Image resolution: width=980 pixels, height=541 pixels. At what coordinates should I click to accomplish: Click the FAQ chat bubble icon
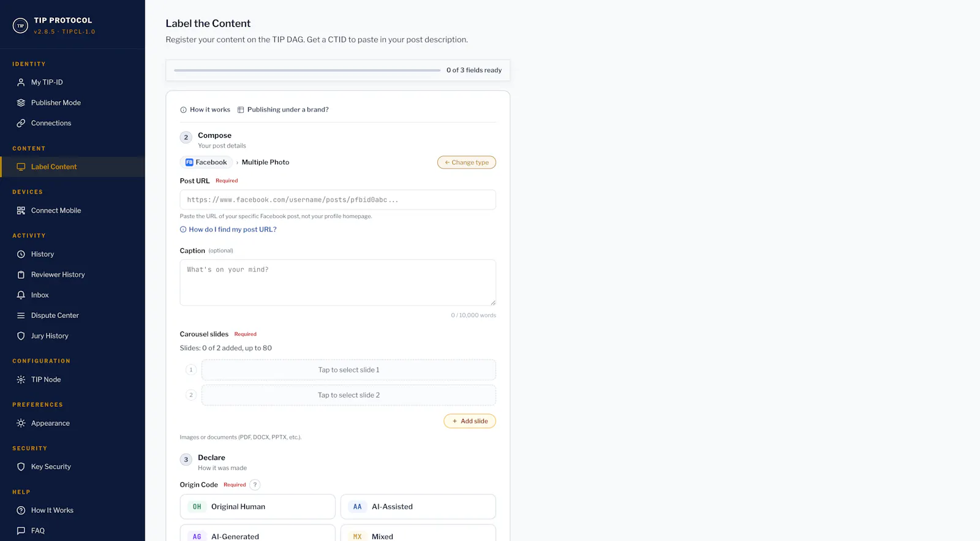click(x=21, y=531)
